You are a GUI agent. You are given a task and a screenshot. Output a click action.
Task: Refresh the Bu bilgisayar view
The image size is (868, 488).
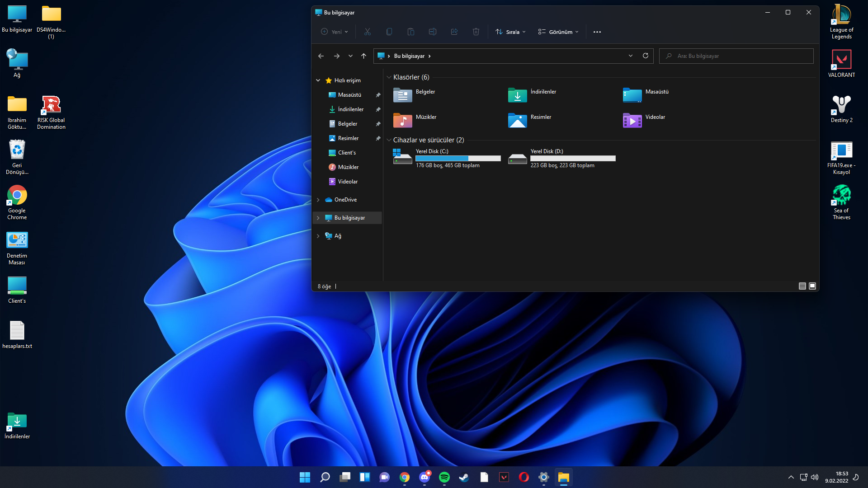(x=646, y=56)
